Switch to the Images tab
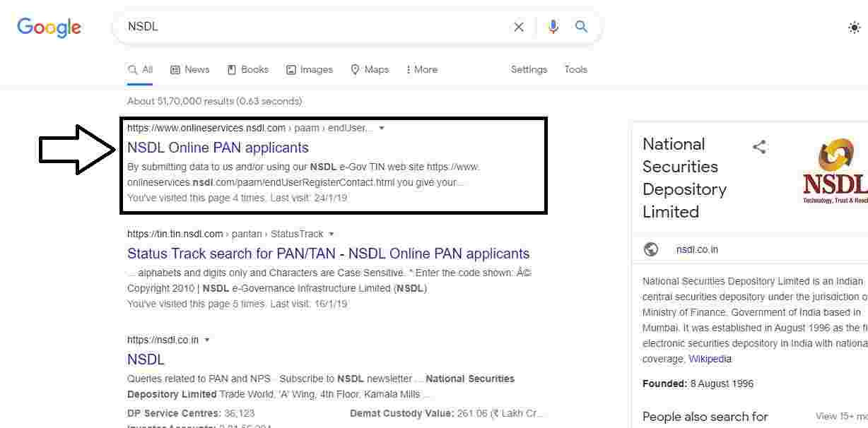 coord(309,69)
